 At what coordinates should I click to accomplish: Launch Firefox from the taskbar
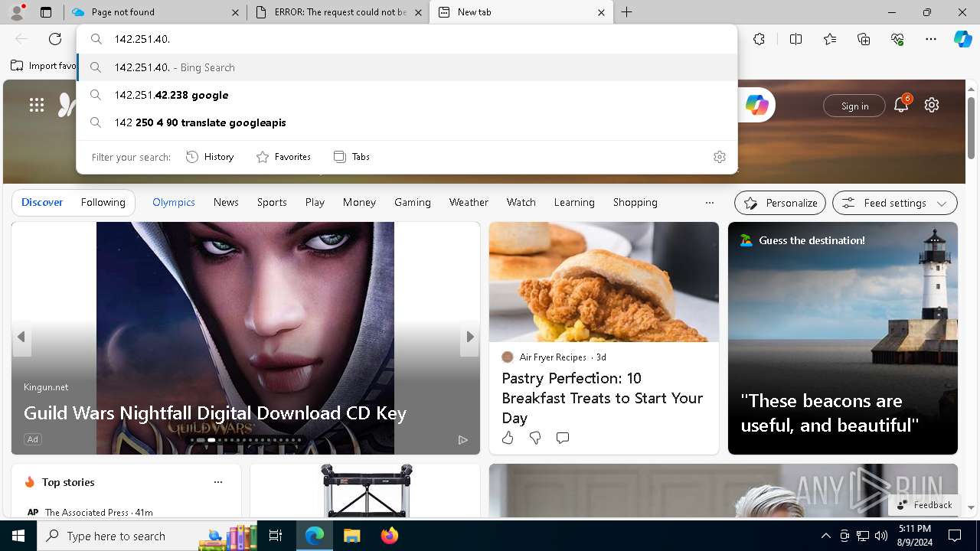[389, 536]
